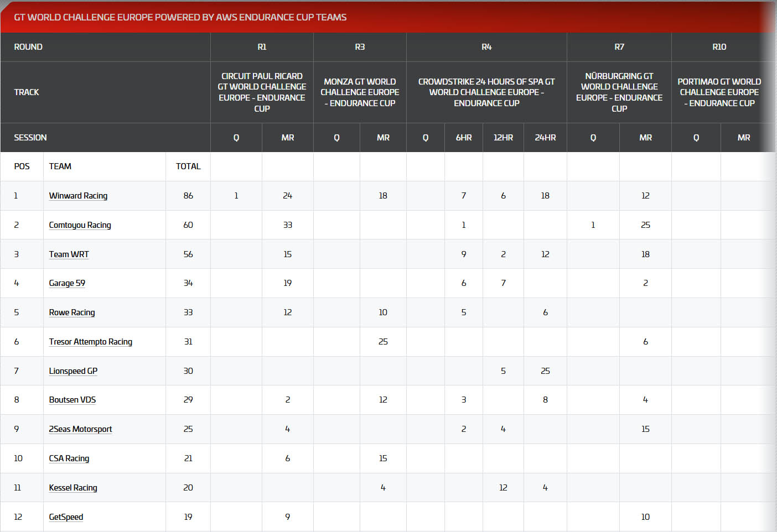Click the 12HR session header
777x532 pixels.
(503, 138)
